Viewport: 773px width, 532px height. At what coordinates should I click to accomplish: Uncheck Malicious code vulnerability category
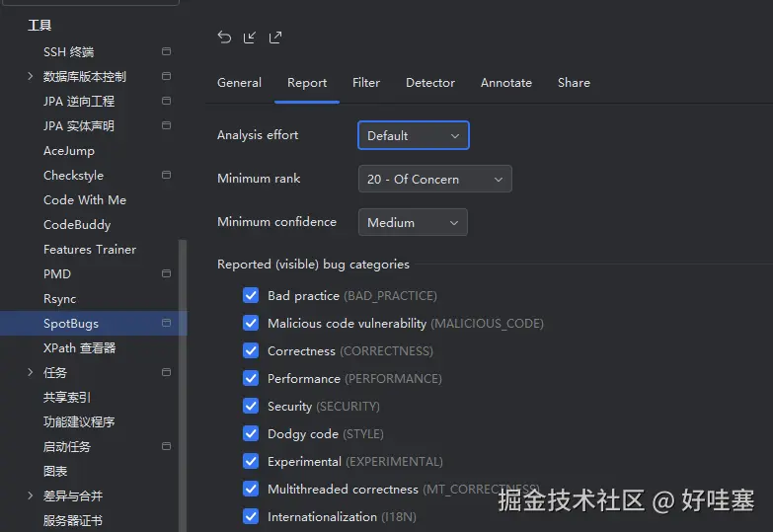click(x=251, y=323)
